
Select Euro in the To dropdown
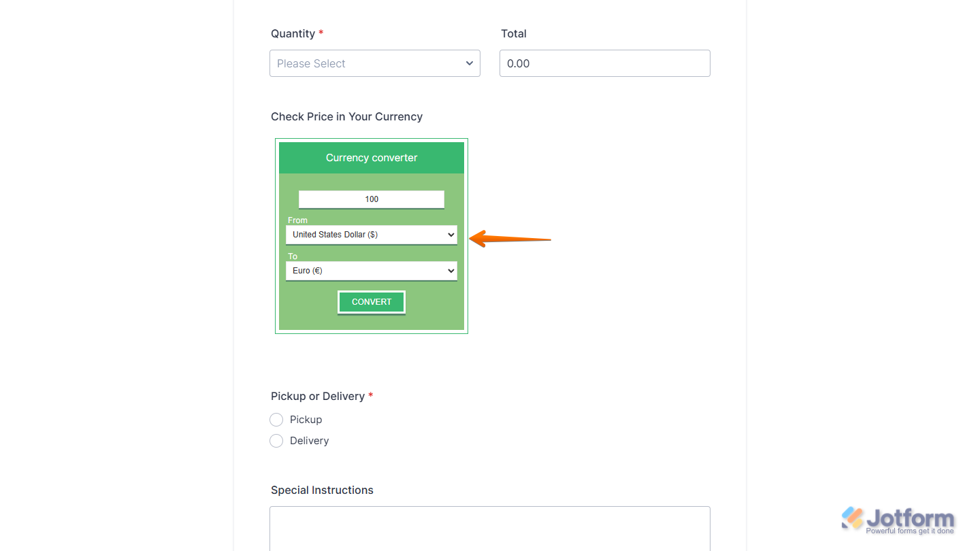point(371,270)
